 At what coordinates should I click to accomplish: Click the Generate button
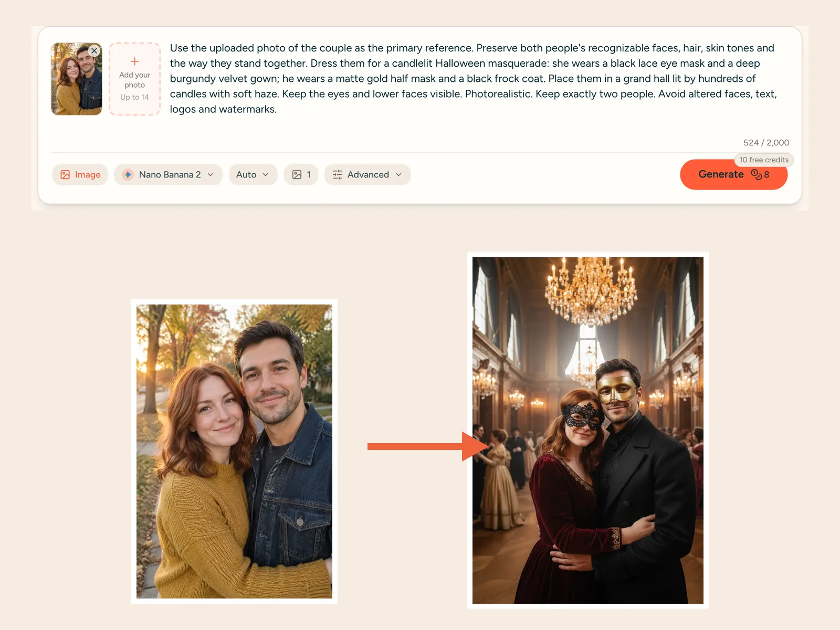click(x=733, y=175)
